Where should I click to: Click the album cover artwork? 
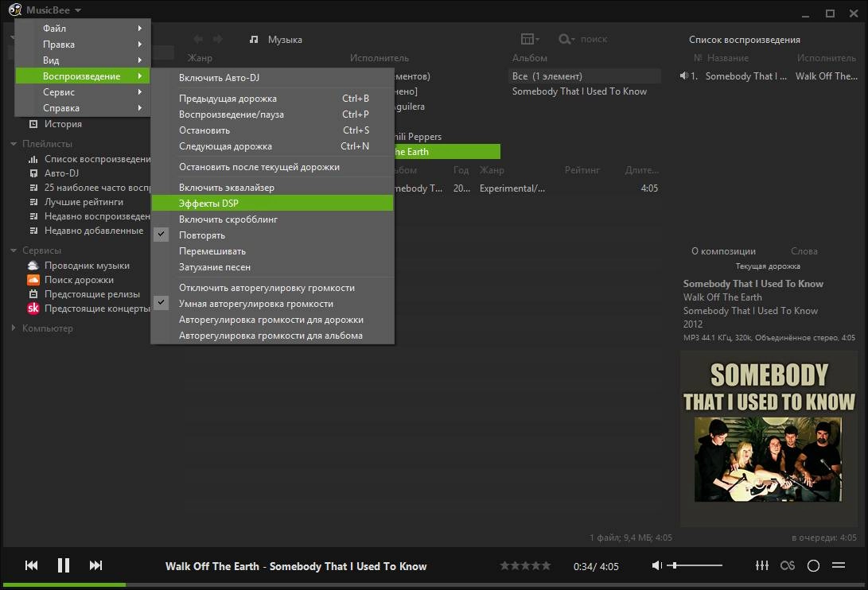(x=769, y=437)
